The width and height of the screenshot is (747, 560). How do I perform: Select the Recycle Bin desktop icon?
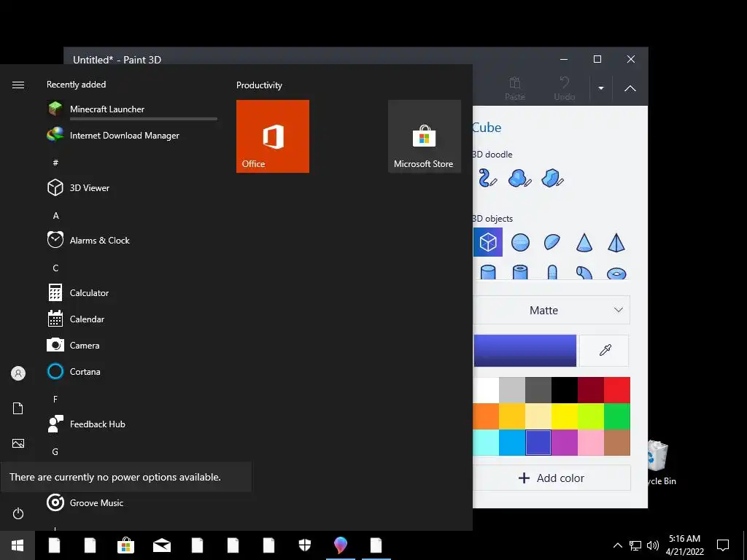click(x=662, y=463)
